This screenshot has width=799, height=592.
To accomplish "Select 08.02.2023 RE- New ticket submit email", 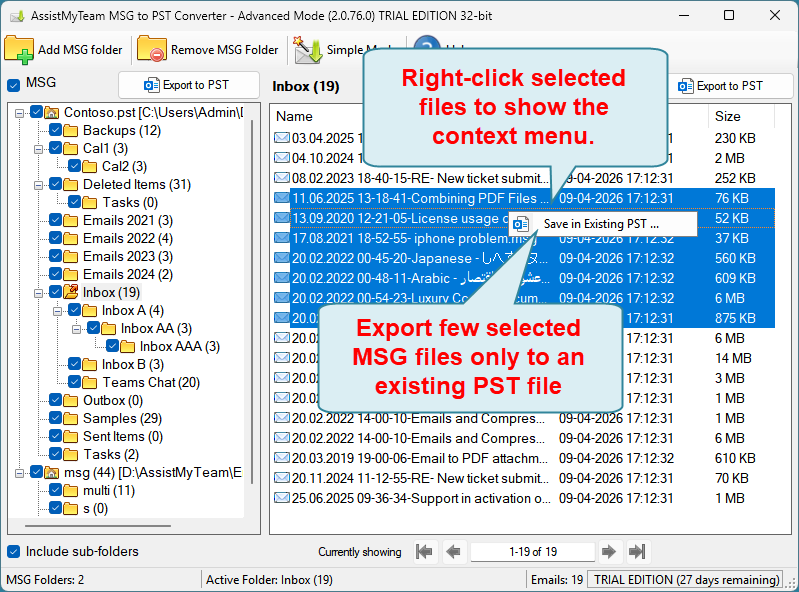I will (x=420, y=178).
